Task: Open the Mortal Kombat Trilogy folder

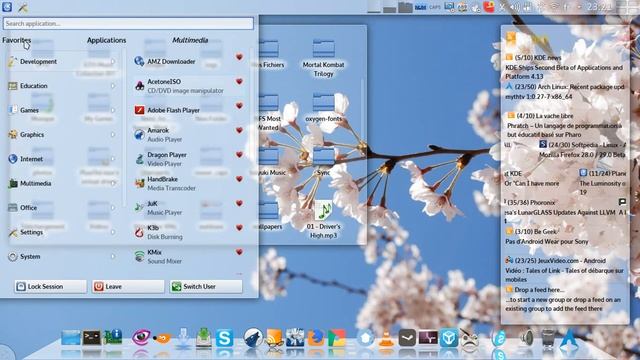Action: tap(323, 58)
